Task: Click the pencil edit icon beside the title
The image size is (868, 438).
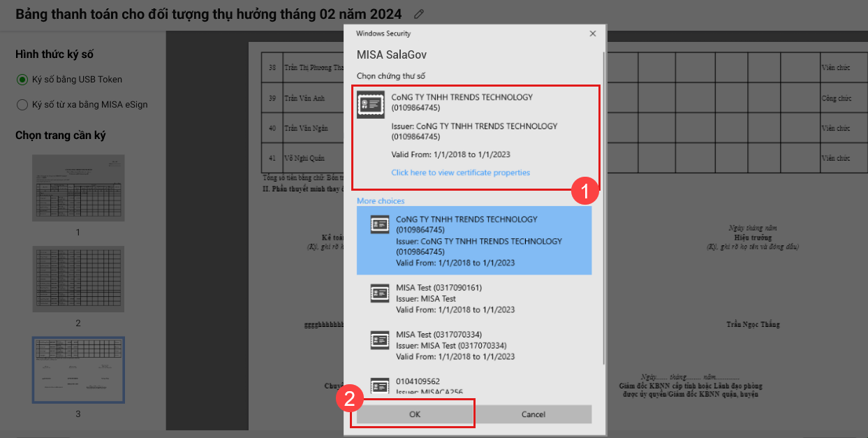Action: (419, 13)
